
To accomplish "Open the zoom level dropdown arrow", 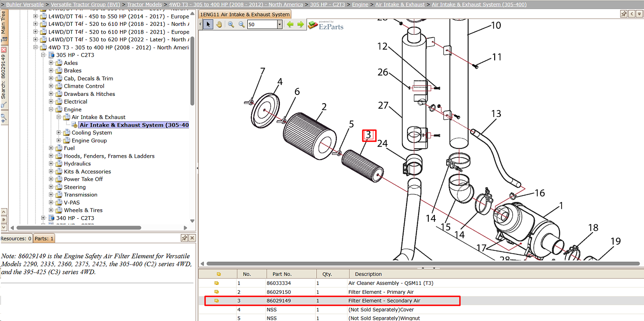I will pyautogui.click(x=280, y=24).
